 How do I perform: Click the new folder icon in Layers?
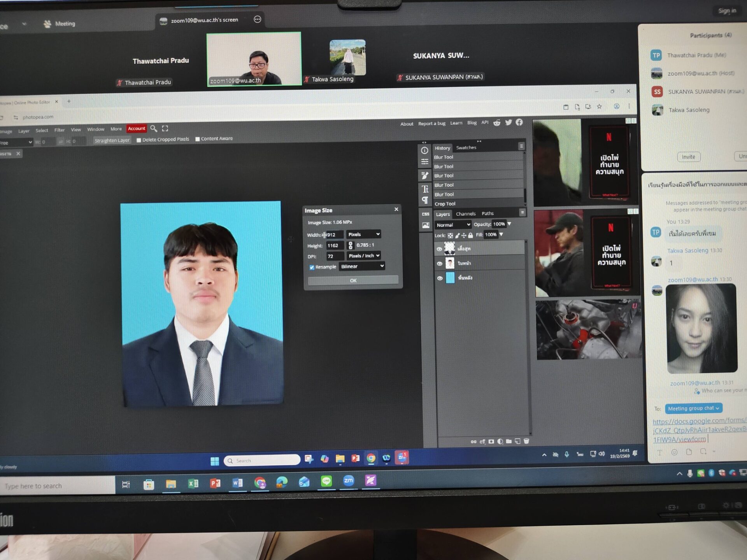(509, 441)
